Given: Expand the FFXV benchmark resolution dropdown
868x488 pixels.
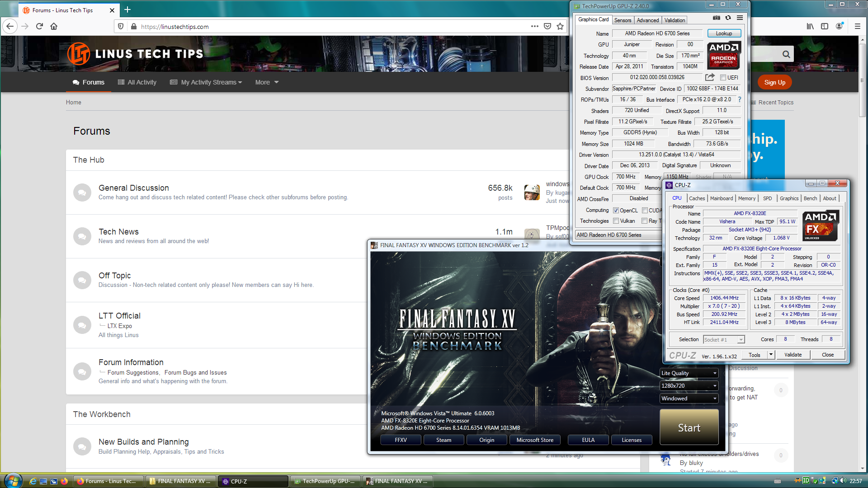Looking at the screenshot, I should (x=715, y=385).
